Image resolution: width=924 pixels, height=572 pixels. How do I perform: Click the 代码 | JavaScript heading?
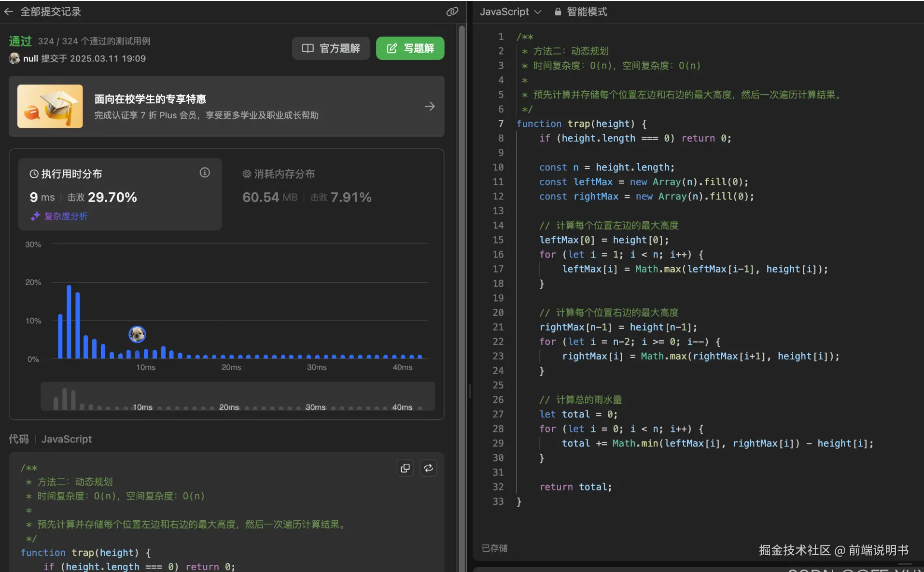50,439
